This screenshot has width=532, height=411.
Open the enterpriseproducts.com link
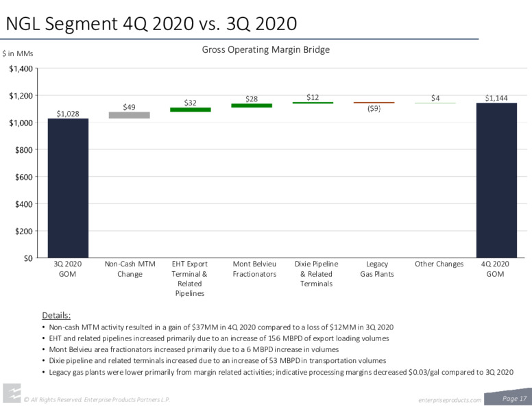[x=450, y=400]
